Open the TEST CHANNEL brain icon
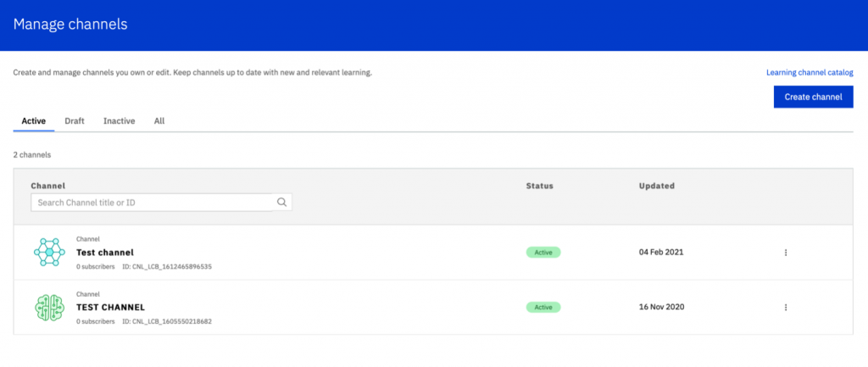 pos(49,307)
